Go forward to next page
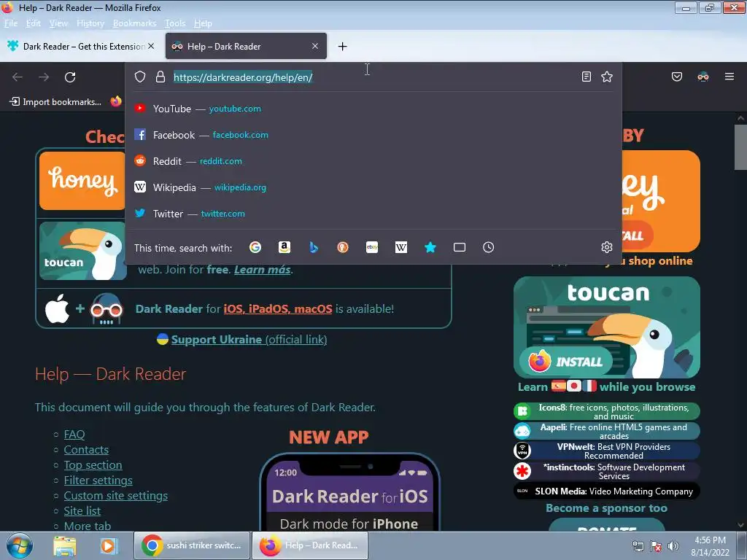 coord(44,77)
